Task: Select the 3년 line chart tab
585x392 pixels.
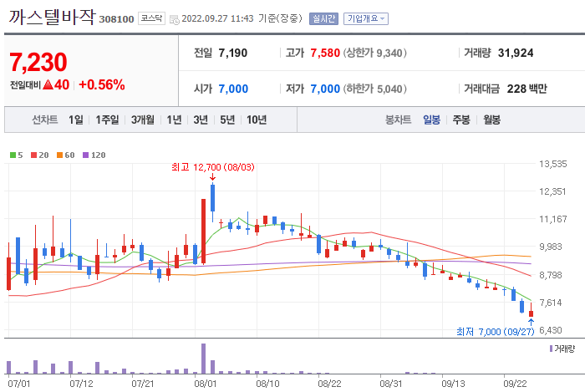Action: click(x=201, y=120)
